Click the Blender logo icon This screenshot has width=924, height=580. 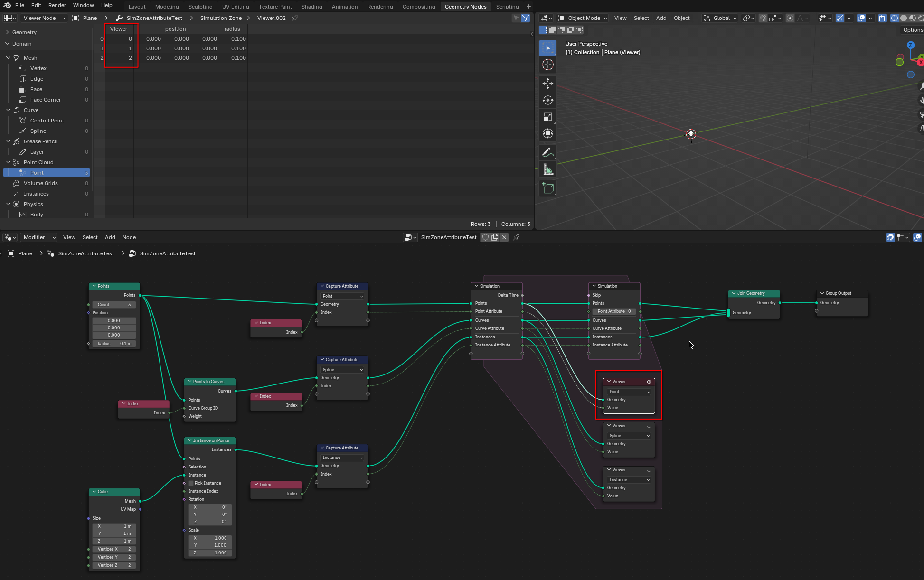click(7, 5)
